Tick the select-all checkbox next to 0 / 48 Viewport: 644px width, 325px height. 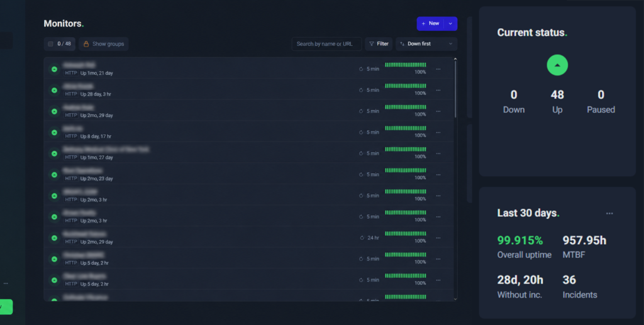50,44
